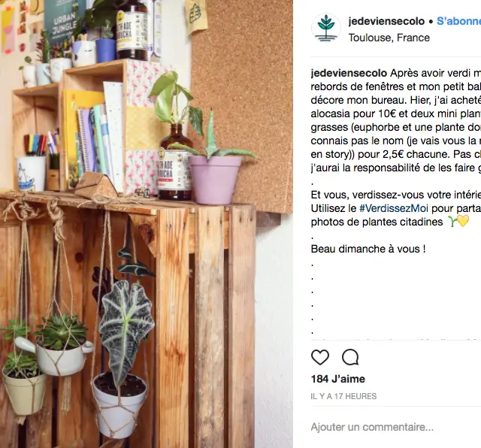View the 184 J'aime likes list
Image resolution: width=481 pixels, height=448 pixels.
tap(337, 379)
